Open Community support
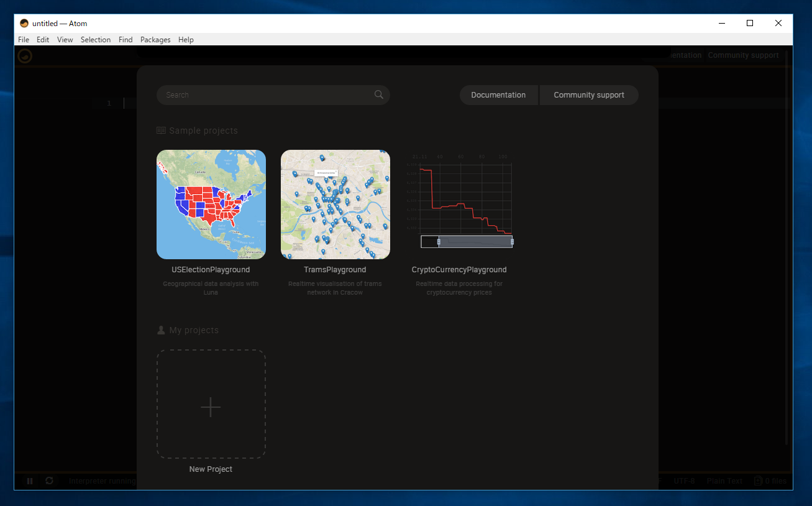The image size is (812, 506). coord(588,94)
